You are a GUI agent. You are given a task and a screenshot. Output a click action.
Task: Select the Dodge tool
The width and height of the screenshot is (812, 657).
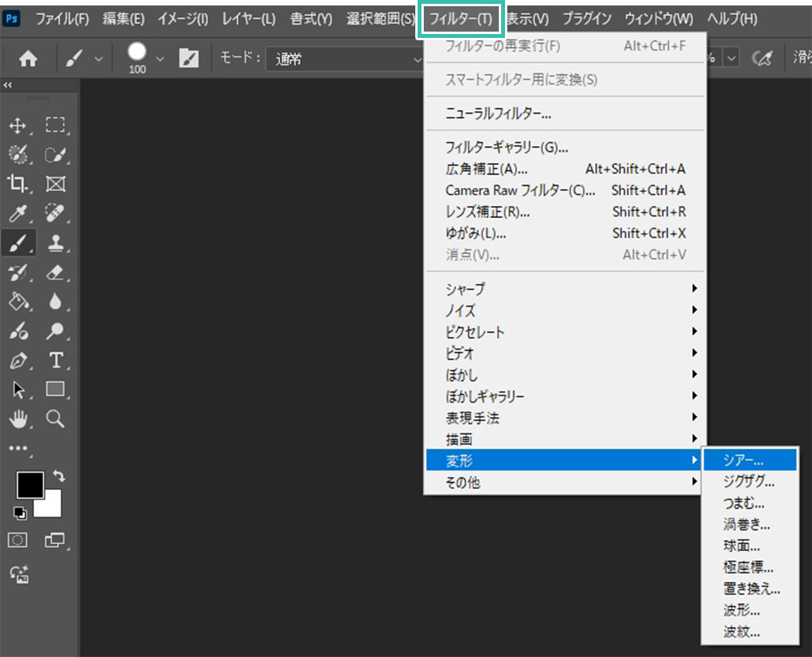coord(55,330)
